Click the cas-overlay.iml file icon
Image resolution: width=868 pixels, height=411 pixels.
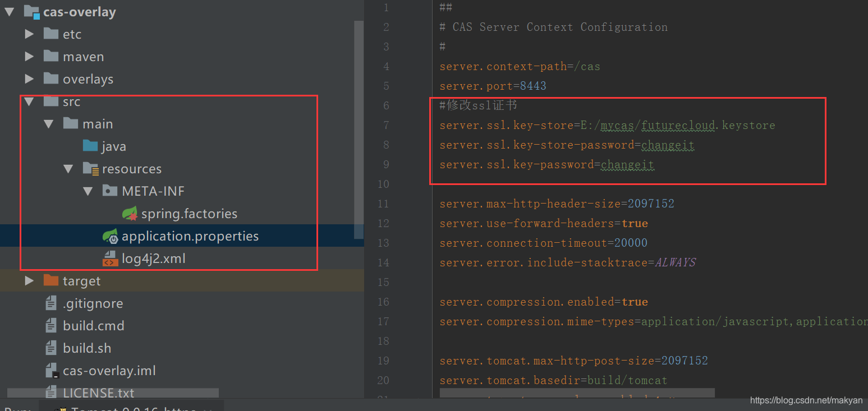pyautogui.click(x=51, y=371)
